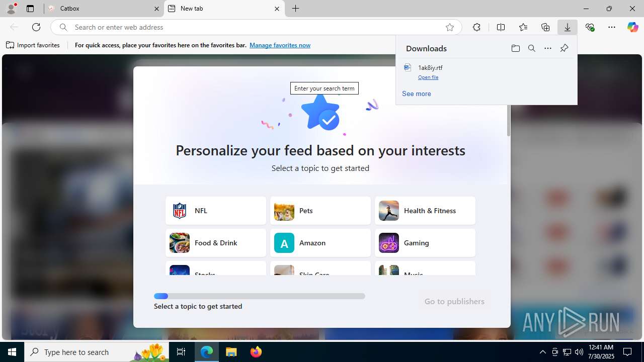
Task: Select the Food & Drink topic
Action: 216,243
